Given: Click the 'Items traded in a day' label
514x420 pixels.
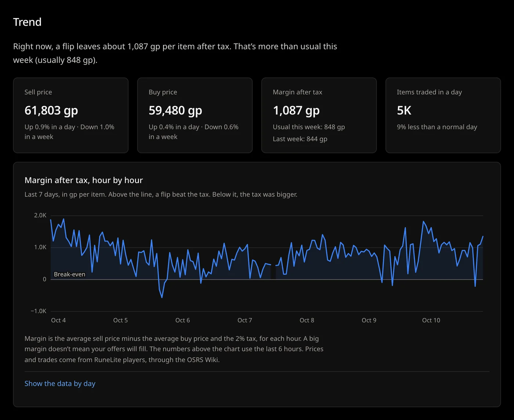Looking at the screenshot, I should tap(430, 92).
